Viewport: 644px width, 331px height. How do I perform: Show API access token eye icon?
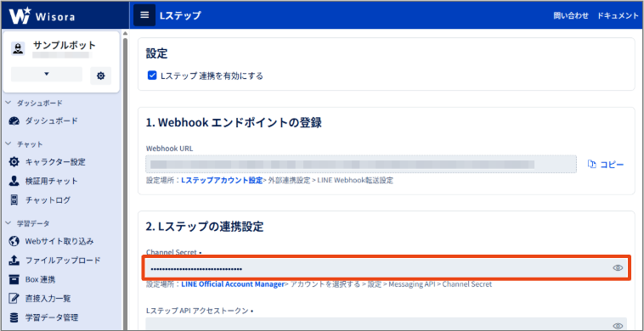click(x=618, y=326)
